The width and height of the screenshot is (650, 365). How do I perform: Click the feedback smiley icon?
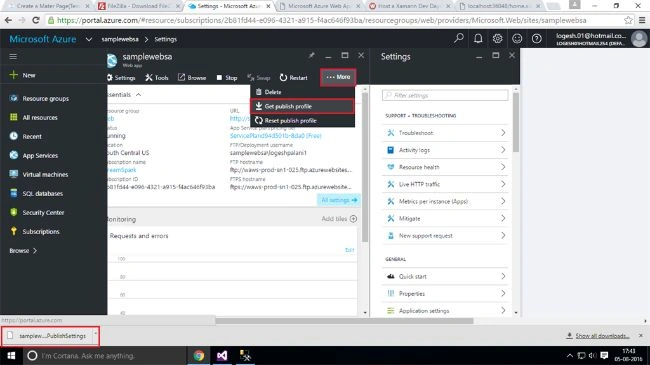pyautogui.click(x=517, y=39)
